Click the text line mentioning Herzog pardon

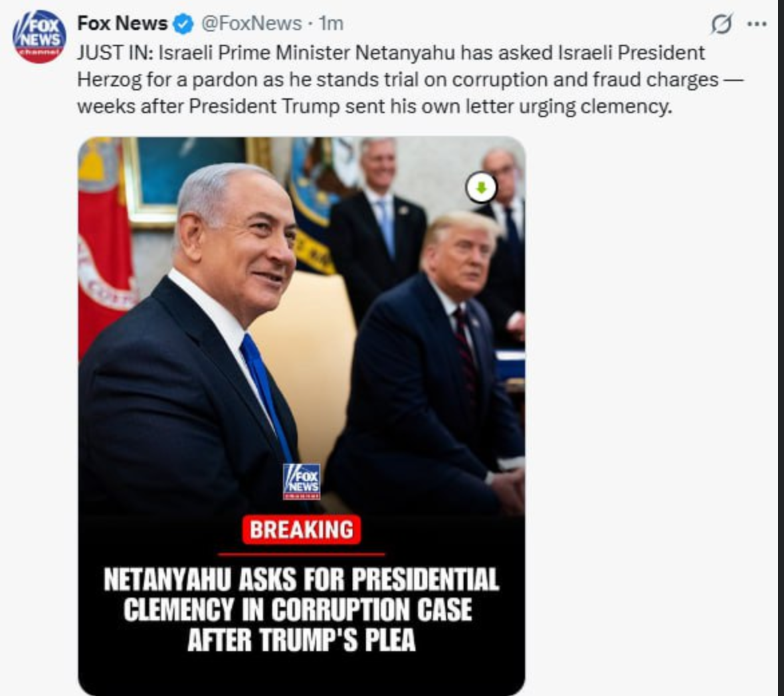[x=411, y=80]
